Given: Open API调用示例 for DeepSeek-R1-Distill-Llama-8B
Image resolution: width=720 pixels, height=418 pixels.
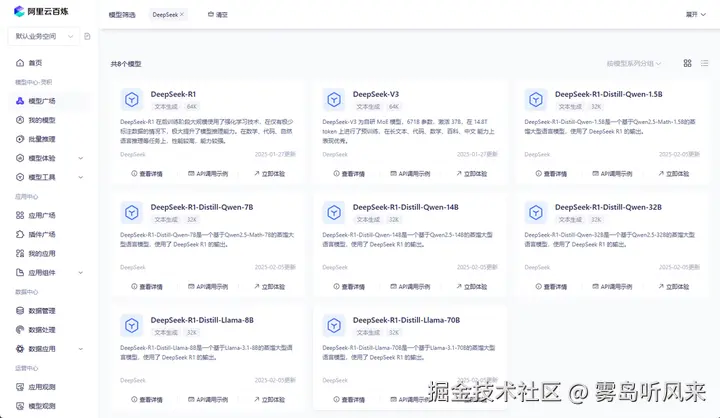Looking at the screenshot, I should 208,400.
